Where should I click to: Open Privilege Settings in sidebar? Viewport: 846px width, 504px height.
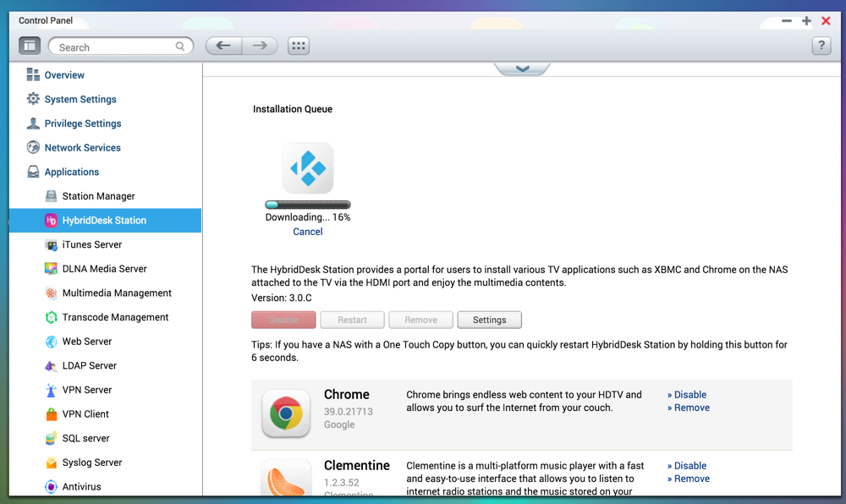coord(83,123)
